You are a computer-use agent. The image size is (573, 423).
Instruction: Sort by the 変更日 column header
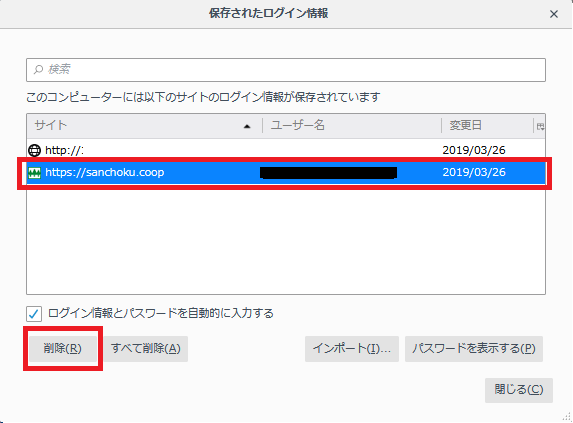[487, 126]
